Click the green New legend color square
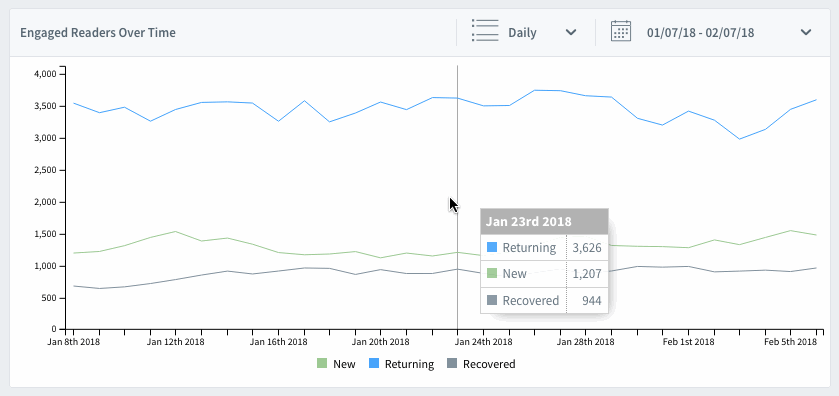The width and height of the screenshot is (839, 396). (x=322, y=363)
